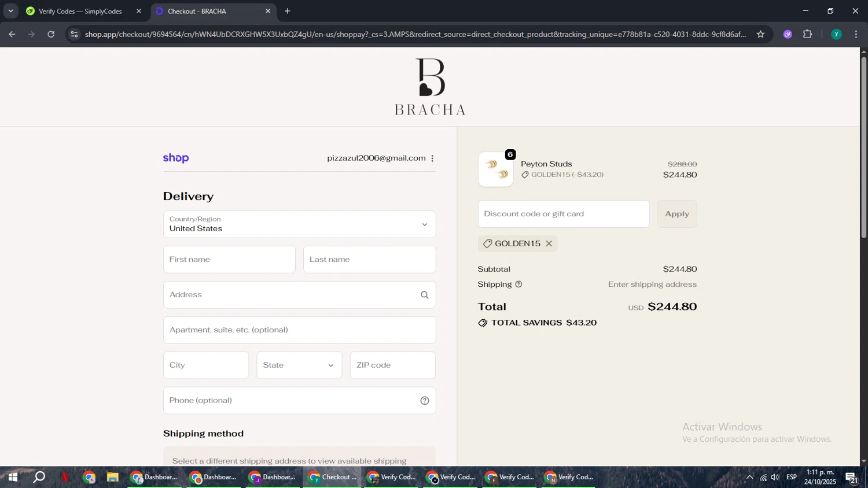The image size is (868, 488).
Task: Open notification center icon
Action: coord(851,478)
